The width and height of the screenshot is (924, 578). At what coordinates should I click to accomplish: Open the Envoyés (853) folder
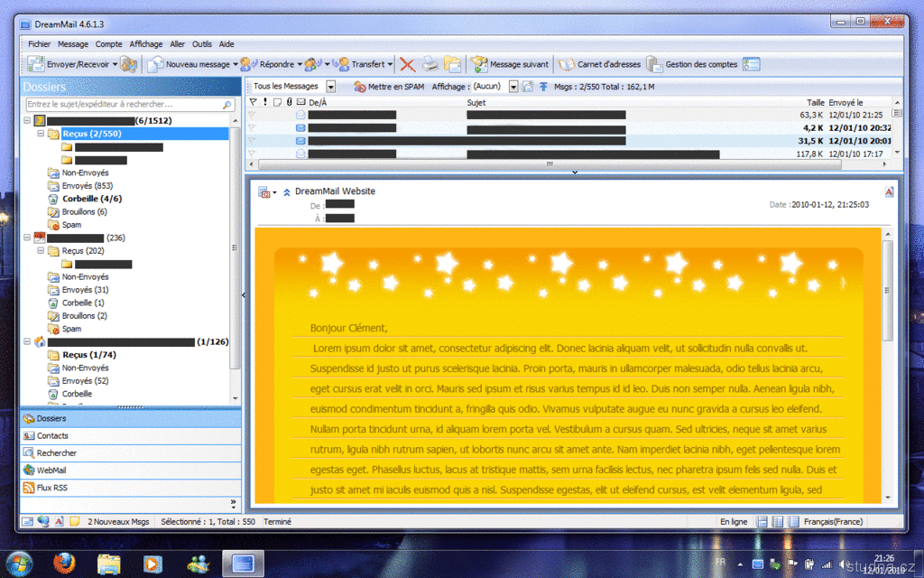pos(88,186)
